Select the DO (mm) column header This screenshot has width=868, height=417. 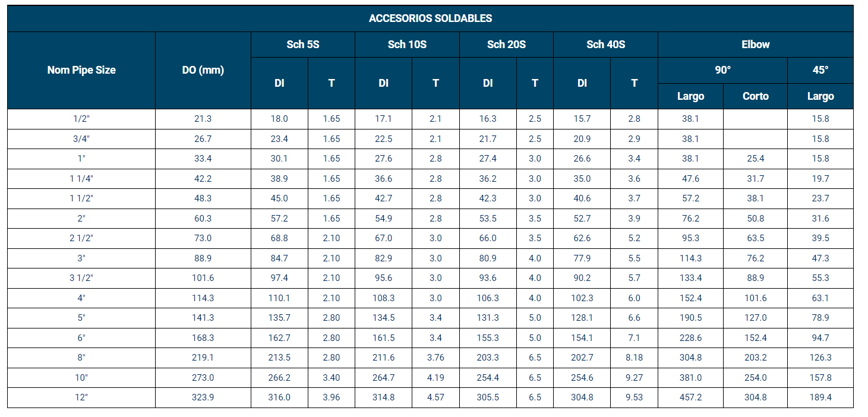(x=203, y=70)
